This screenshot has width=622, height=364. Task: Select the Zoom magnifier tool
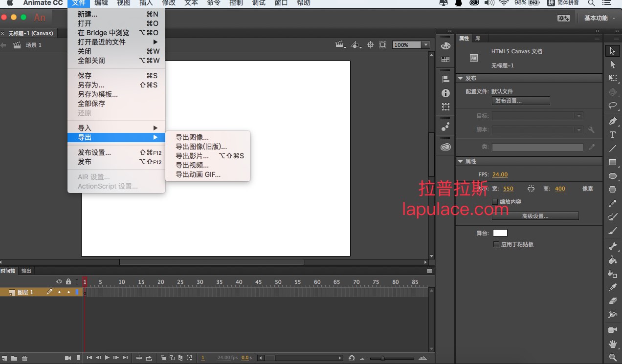[x=612, y=358]
